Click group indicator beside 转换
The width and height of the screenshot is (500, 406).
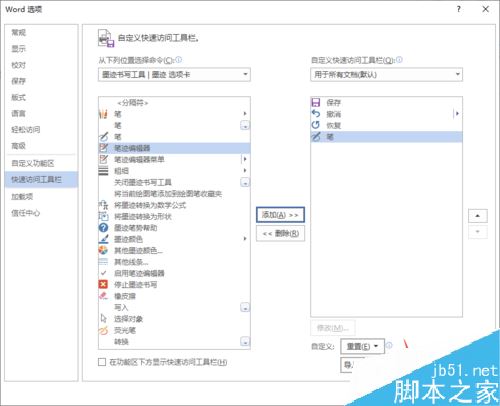click(245, 341)
